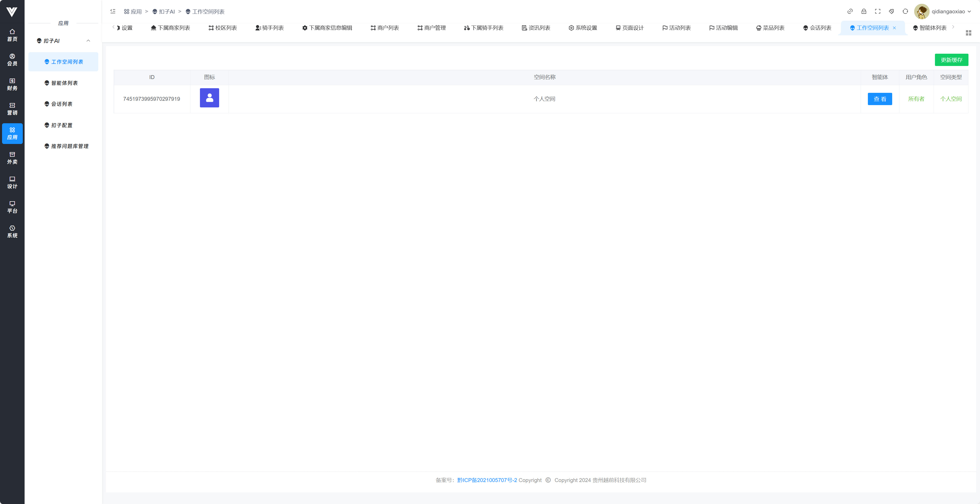Open the 会员 section in left rail
Viewport: 980px width, 504px height.
tap(12, 60)
